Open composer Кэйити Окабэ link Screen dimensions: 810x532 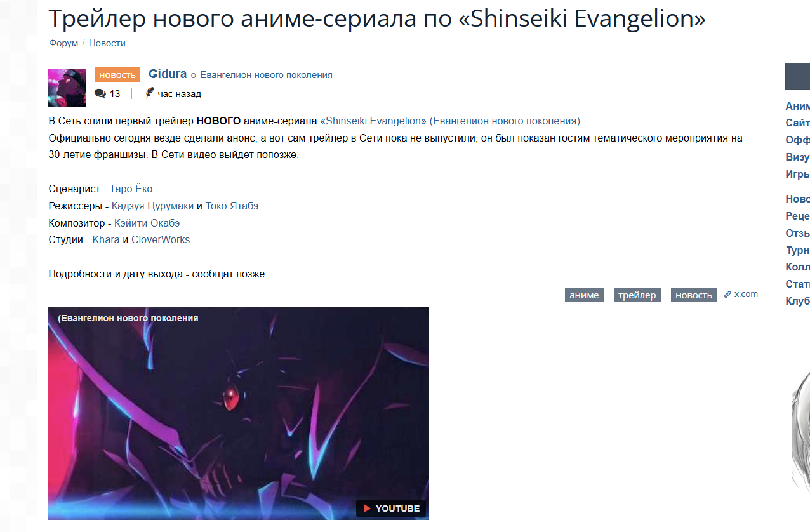click(147, 223)
